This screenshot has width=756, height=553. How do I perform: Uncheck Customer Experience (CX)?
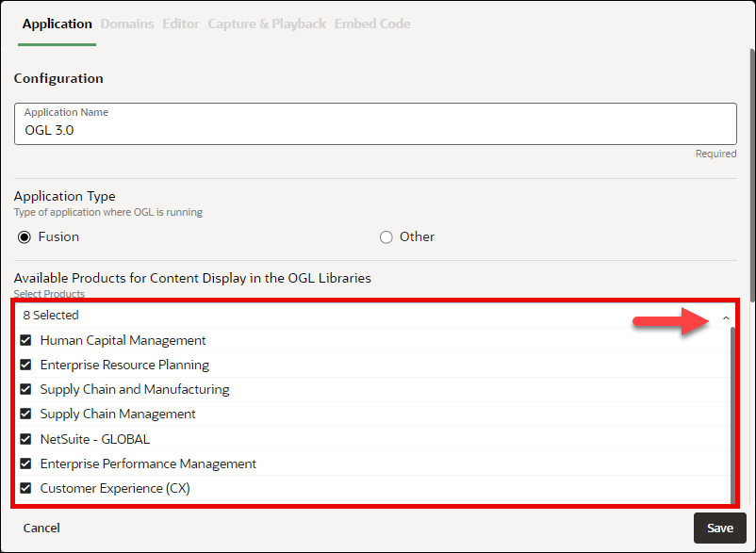[x=25, y=488]
